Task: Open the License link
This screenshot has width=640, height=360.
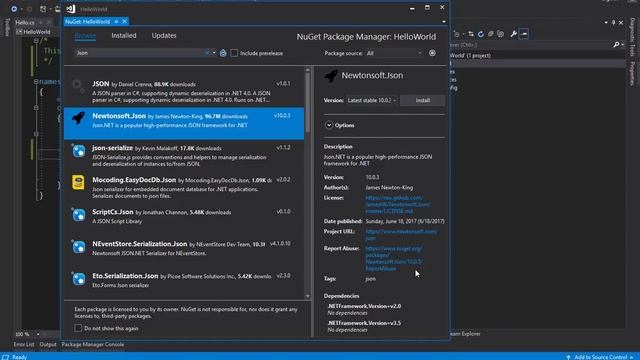Action: (x=397, y=204)
